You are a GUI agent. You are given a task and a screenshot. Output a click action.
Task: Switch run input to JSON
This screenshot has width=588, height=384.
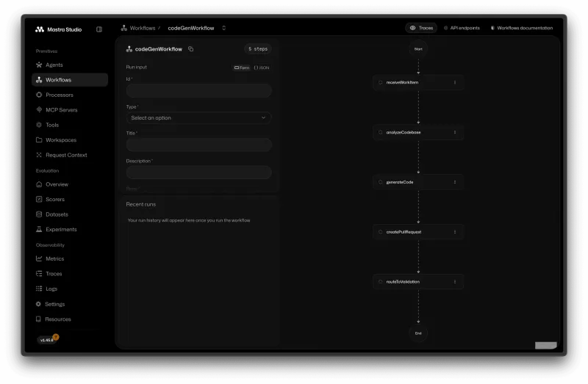[262, 68]
